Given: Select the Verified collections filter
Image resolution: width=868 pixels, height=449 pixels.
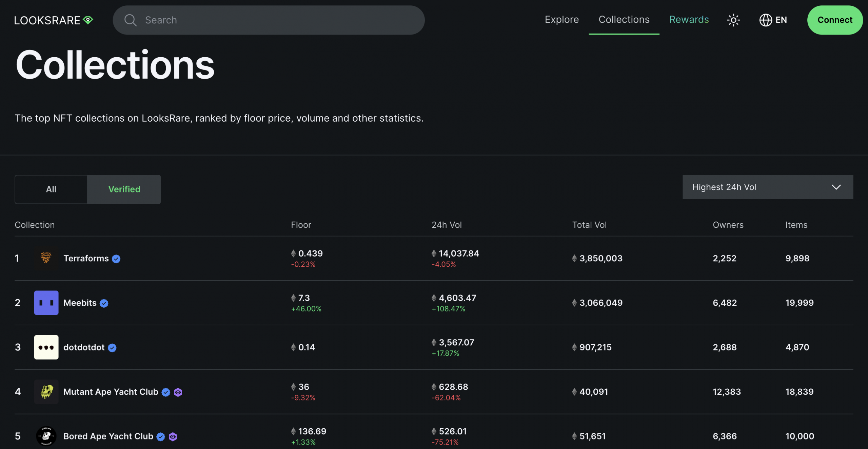Looking at the screenshot, I should tap(124, 189).
